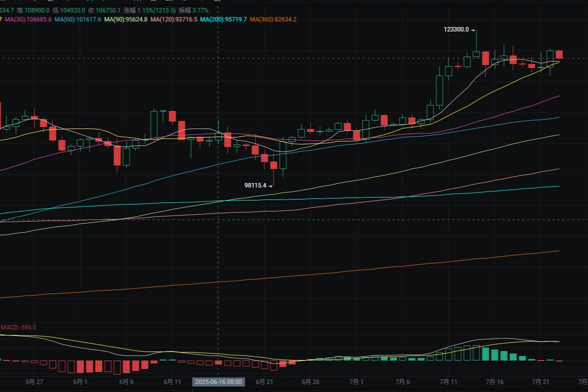Viewport: 588px width, 392px height.
Task: Click the 6月 21 date on time axis
Action: point(264,382)
